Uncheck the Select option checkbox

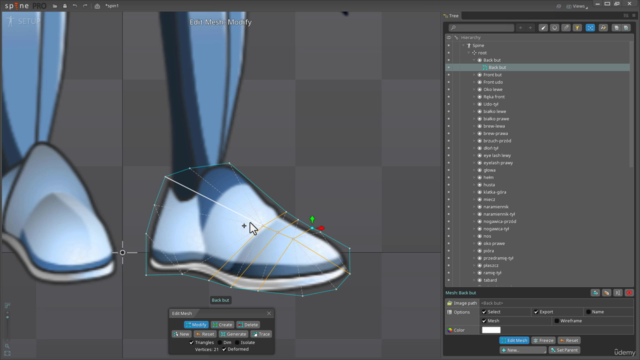(484, 312)
